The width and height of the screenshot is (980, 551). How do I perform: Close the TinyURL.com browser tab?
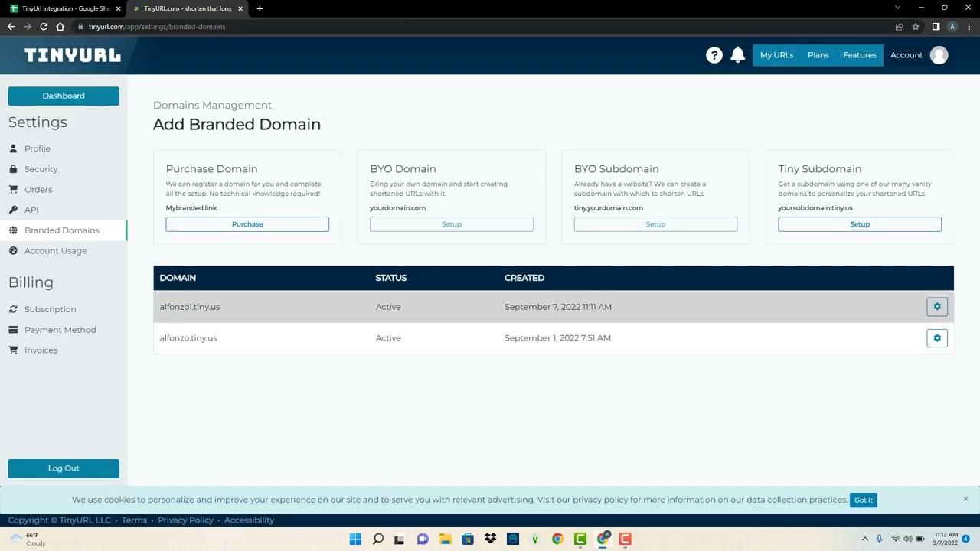pos(240,8)
